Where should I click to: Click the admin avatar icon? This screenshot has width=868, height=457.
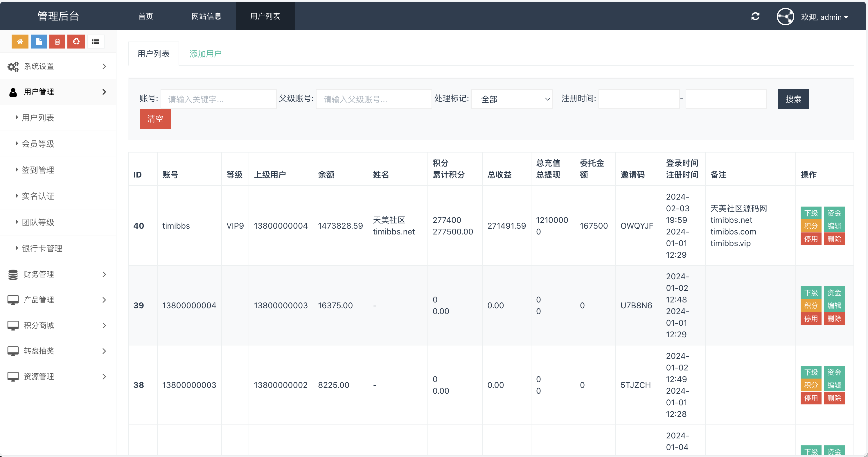coord(785,17)
